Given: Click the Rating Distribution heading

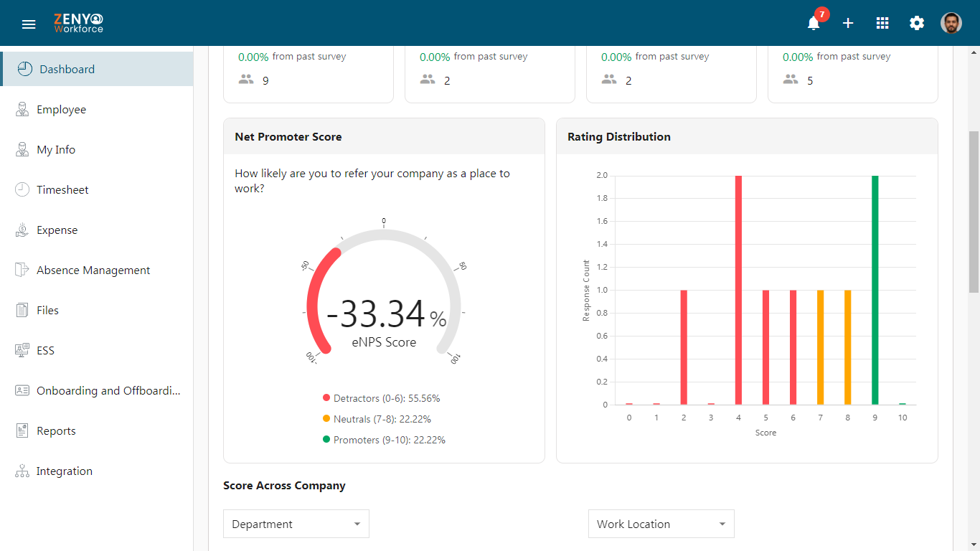Looking at the screenshot, I should pyautogui.click(x=619, y=136).
